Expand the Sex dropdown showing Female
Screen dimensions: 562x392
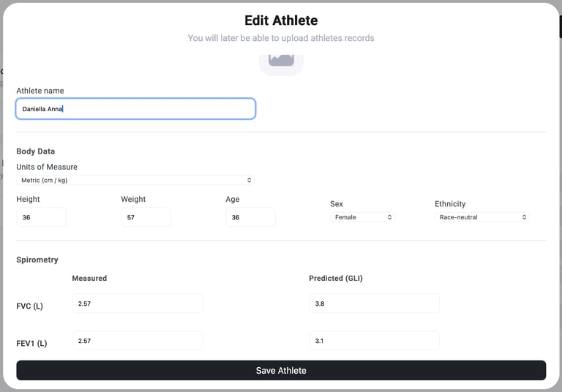[363, 217]
